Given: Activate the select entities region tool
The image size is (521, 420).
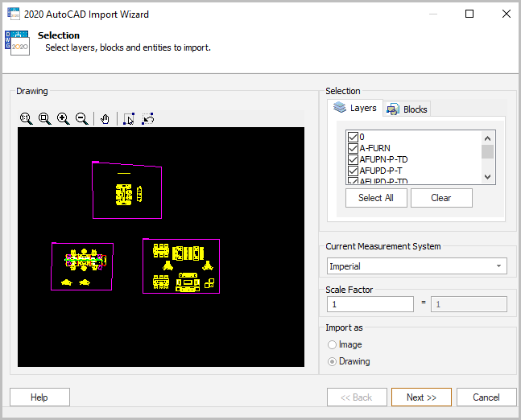Looking at the screenshot, I should [x=129, y=119].
